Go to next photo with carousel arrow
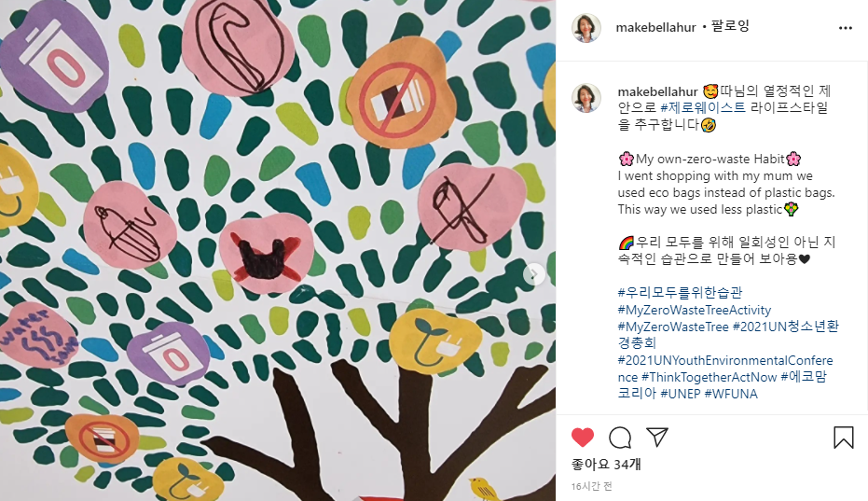 [533, 273]
